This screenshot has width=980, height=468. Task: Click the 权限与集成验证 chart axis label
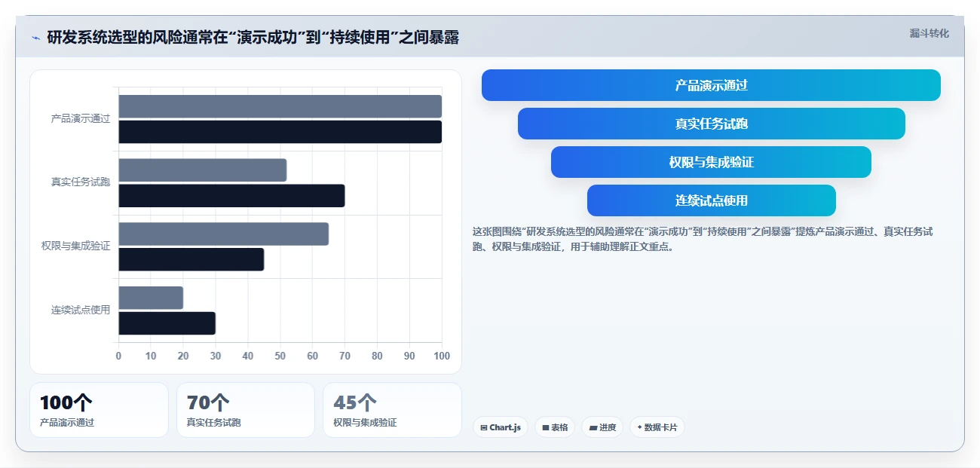(x=76, y=246)
